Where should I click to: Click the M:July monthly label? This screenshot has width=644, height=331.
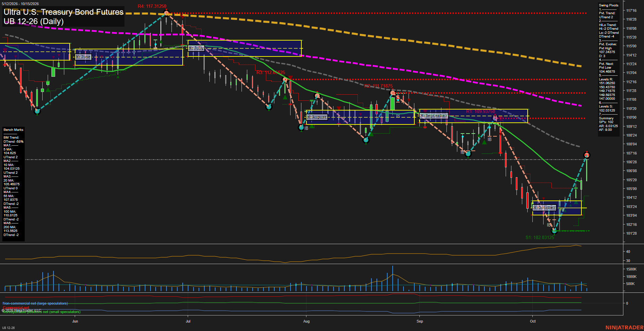click(x=196, y=48)
